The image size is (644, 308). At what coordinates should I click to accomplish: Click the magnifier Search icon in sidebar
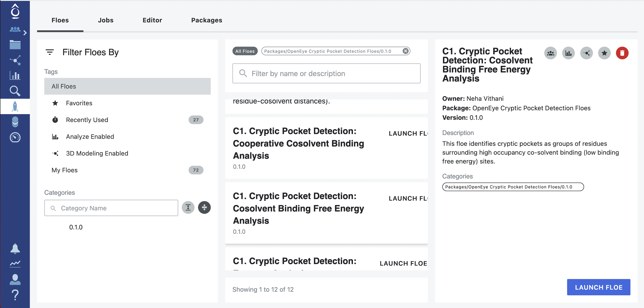click(x=15, y=91)
